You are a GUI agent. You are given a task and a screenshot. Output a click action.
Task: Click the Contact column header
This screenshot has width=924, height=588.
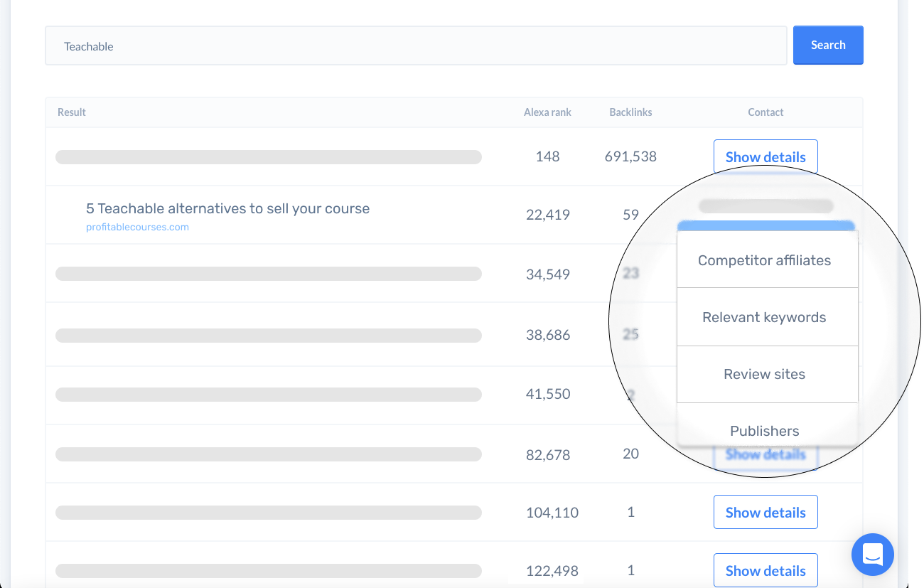(x=765, y=112)
